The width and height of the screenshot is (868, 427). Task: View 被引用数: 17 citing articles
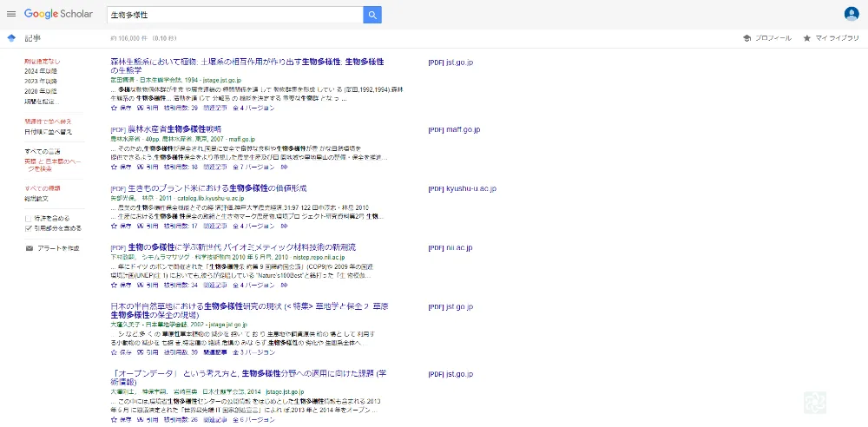point(181,226)
